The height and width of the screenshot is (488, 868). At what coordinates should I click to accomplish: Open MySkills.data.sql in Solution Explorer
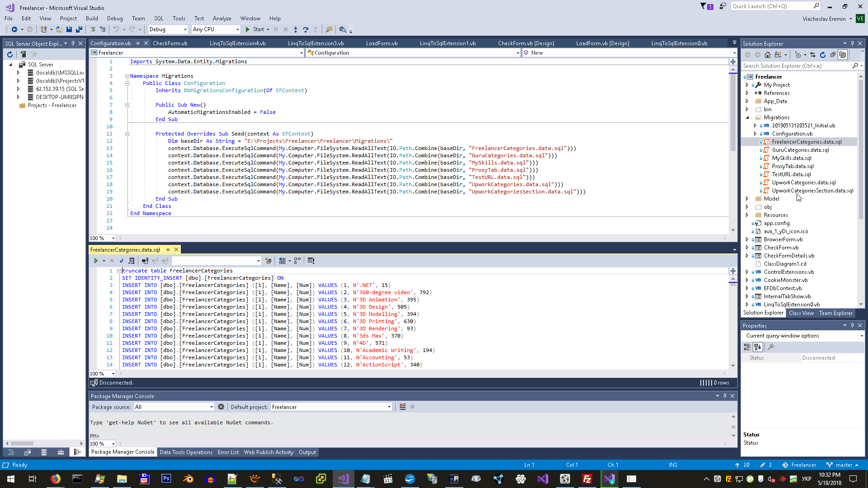click(x=791, y=158)
